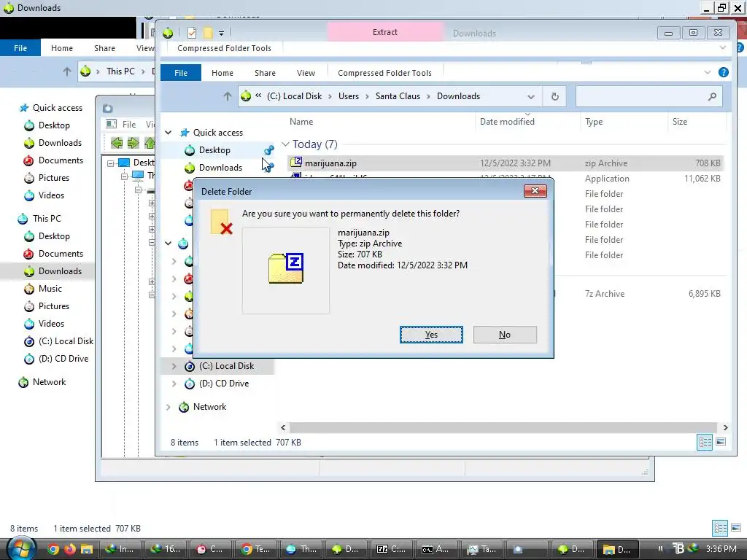Image resolution: width=747 pixels, height=560 pixels.
Task: Select Compressed Folder Tools tab next to View
Action: click(384, 73)
